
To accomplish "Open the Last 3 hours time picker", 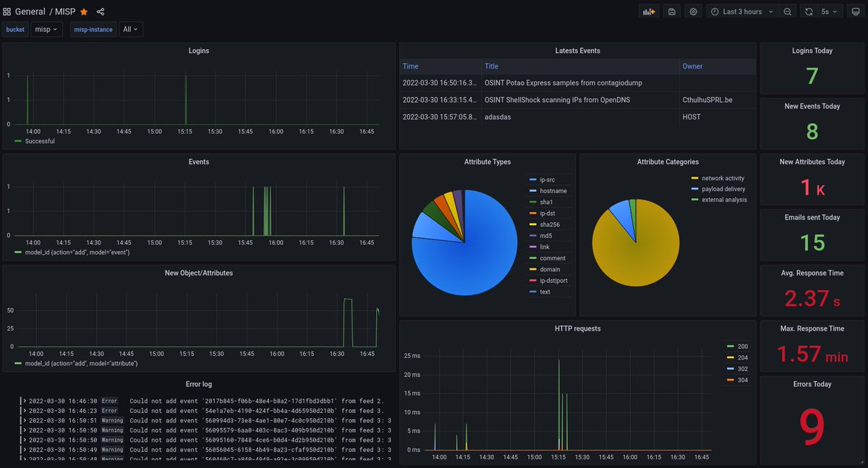I will pyautogui.click(x=742, y=12).
